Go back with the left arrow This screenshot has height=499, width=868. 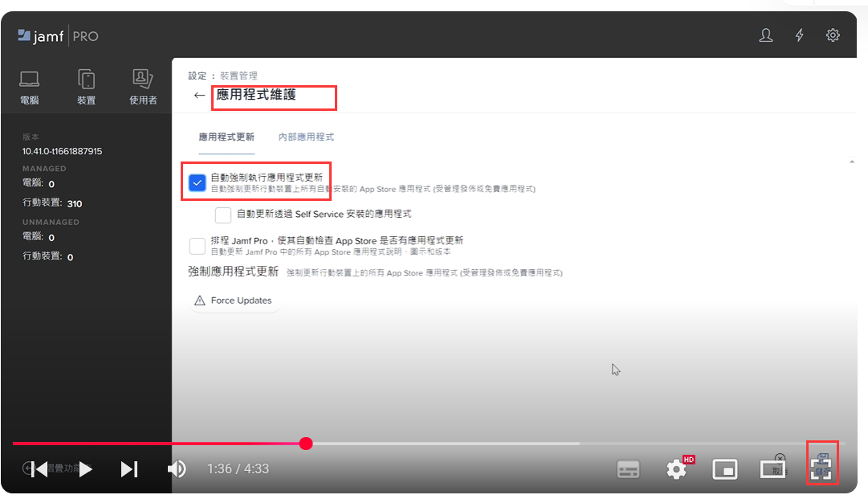pos(199,96)
